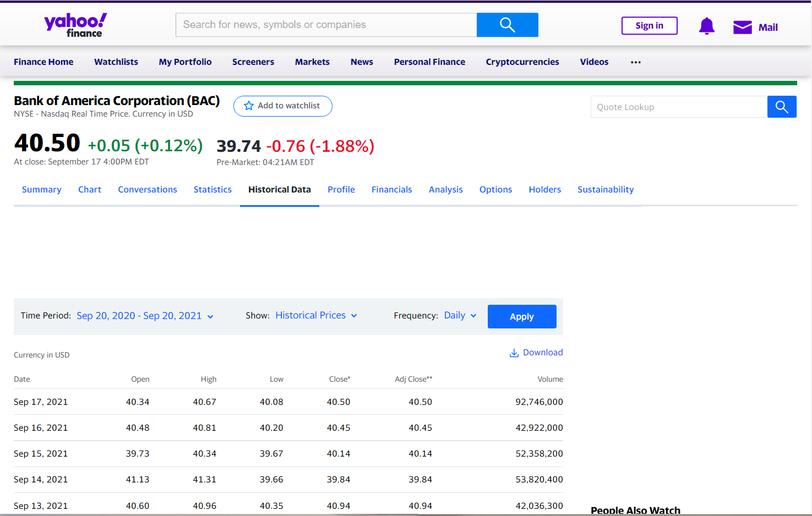Switch to the Sustainability tab
The image size is (812, 516).
pyautogui.click(x=606, y=189)
